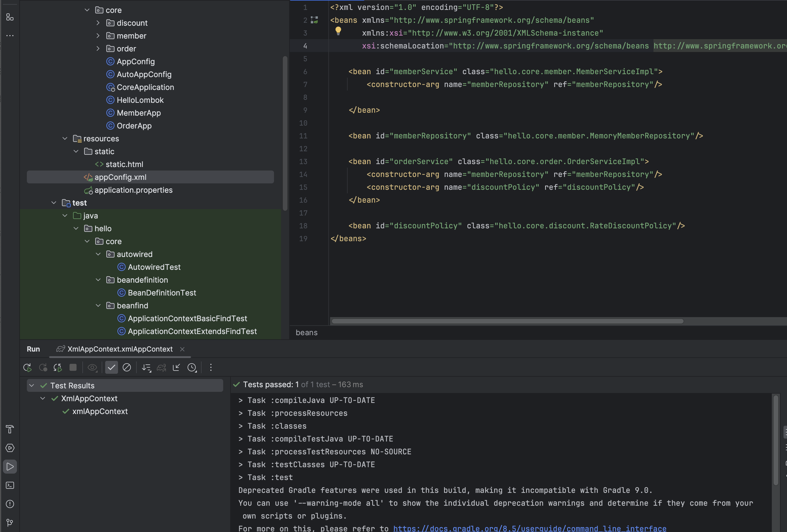Viewport: 787px width, 532px height.
Task: Open the sidebar More tool windows ellipsis
Action: click(10, 35)
